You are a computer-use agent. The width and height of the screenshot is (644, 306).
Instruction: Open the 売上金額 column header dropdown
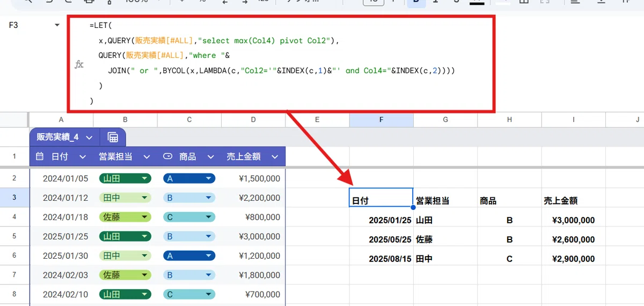(275, 157)
